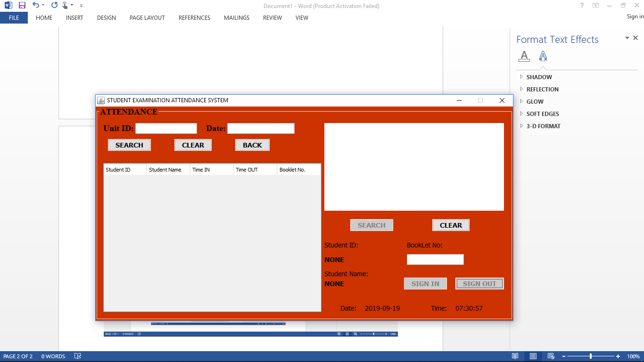Click the Save icon on the Quick Access Toolbar

(22, 5)
